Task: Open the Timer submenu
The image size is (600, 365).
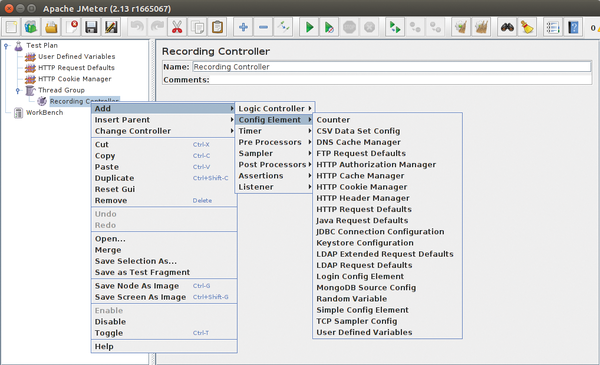Action: [x=274, y=131]
